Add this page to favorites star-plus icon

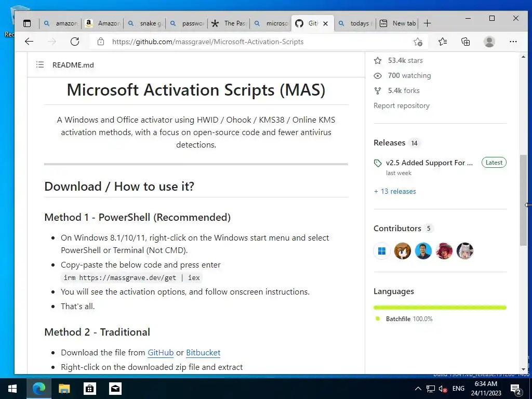pos(418,42)
